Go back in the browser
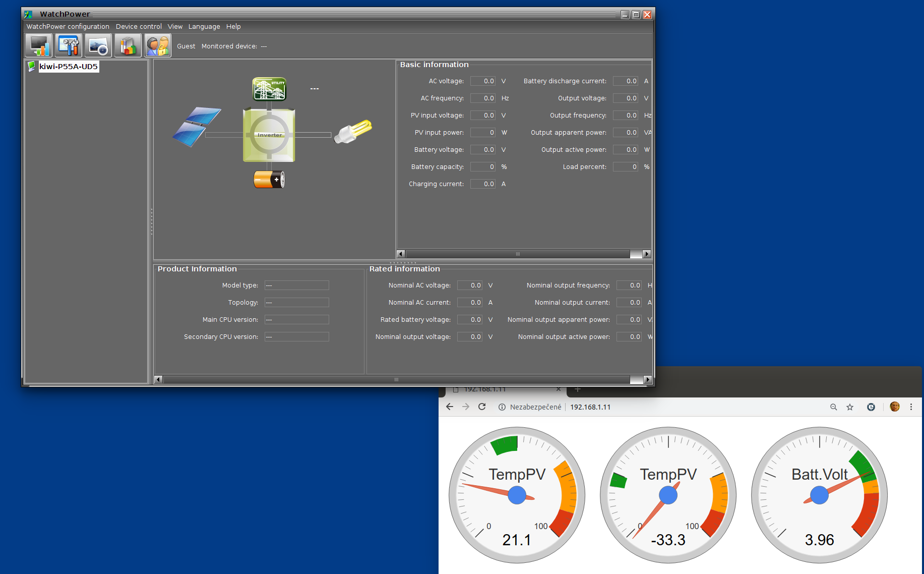This screenshot has height=574, width=924. [450, 407]
